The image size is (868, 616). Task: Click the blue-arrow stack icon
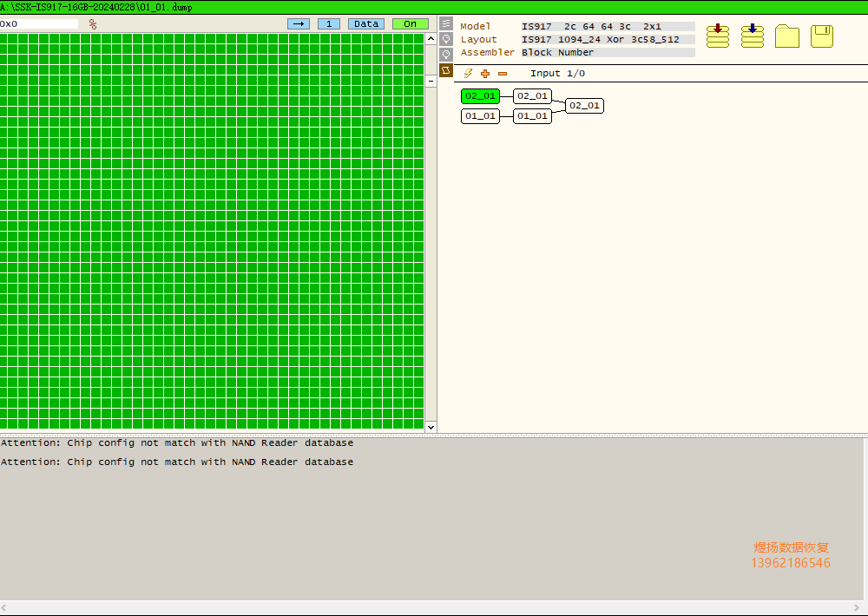tap(753, 36)
